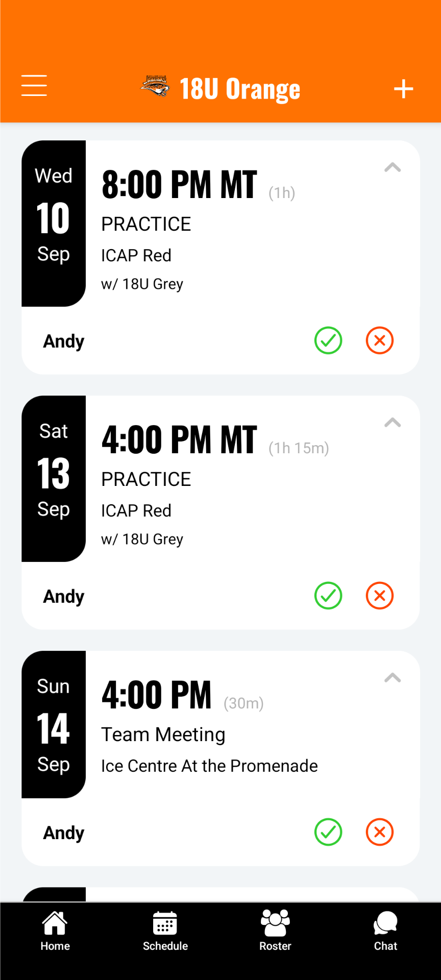Open the Roster tab

[275, 931]
